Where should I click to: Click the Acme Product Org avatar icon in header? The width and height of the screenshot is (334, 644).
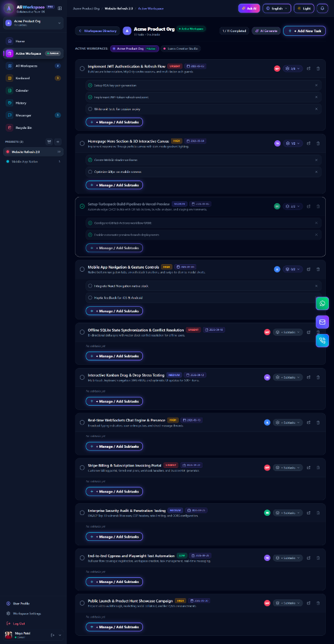coord(127,30)
